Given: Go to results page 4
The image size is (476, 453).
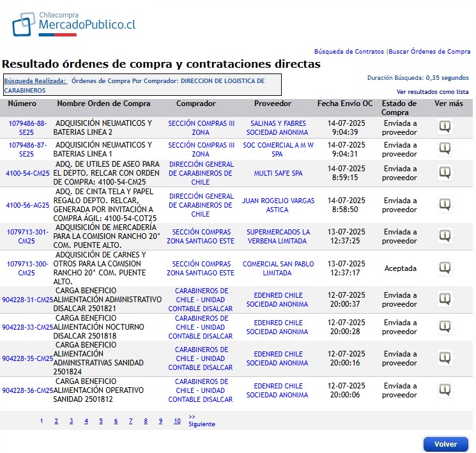Looking at the screenshot, I should 86,421.
